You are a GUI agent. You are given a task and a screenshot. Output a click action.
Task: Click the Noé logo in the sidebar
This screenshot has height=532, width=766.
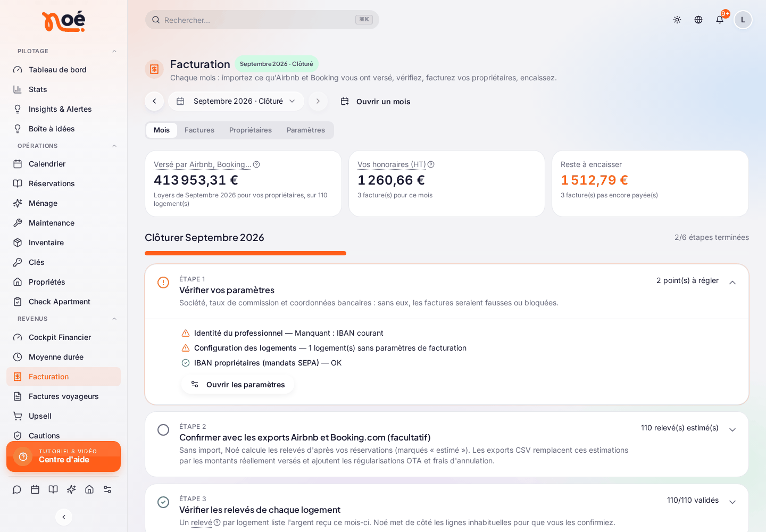click(63, 21)
